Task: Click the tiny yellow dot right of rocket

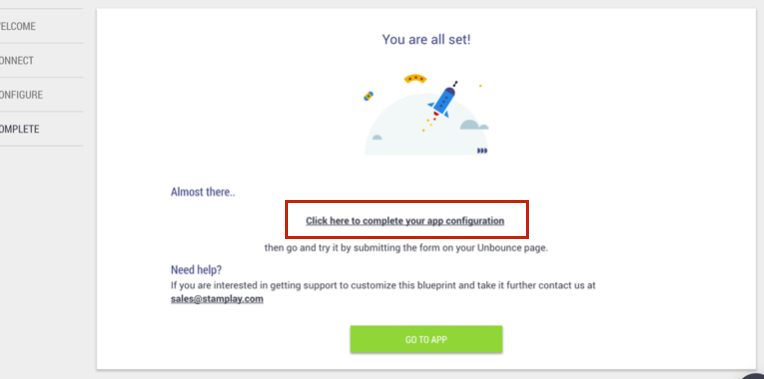Action: 480,86
